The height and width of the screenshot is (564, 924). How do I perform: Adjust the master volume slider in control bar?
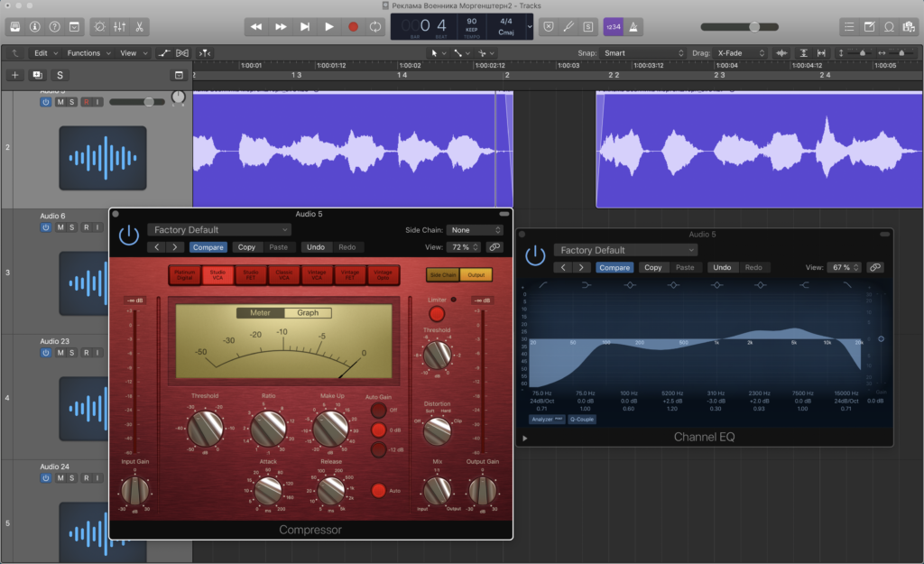point(753,27)
